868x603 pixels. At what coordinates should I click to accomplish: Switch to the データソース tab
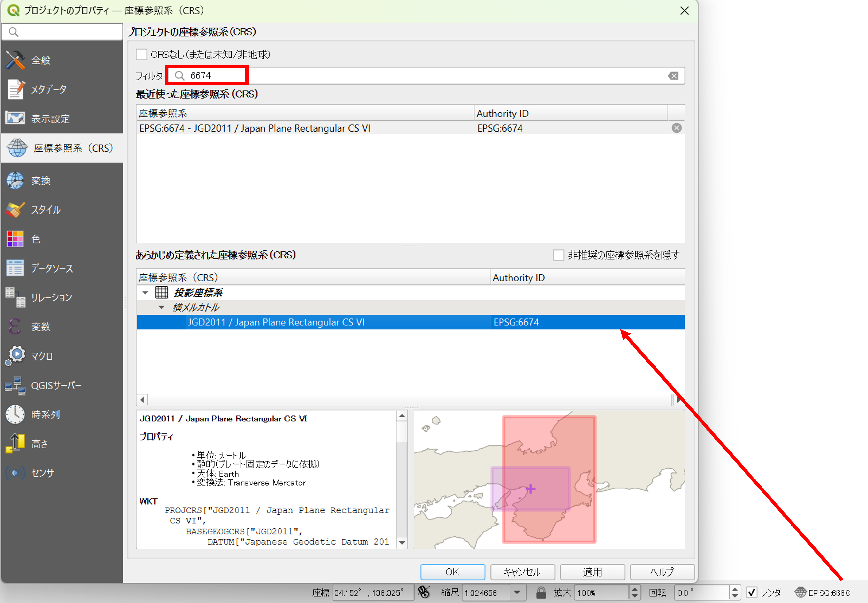pos(52,268)
